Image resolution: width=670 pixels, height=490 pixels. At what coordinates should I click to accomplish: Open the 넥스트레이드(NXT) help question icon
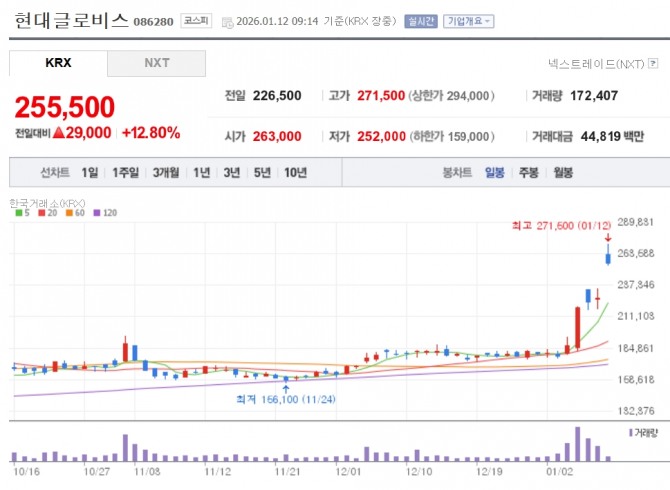(x=653, y=64)
